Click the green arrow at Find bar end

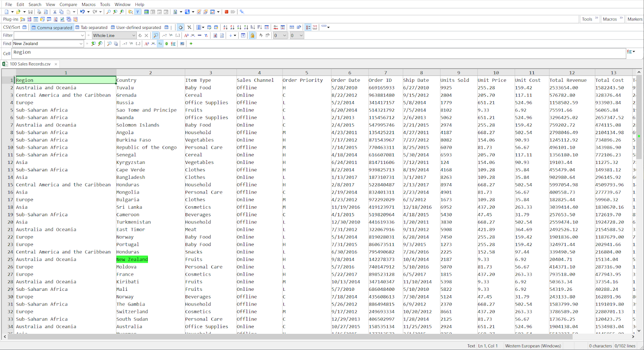191,43
